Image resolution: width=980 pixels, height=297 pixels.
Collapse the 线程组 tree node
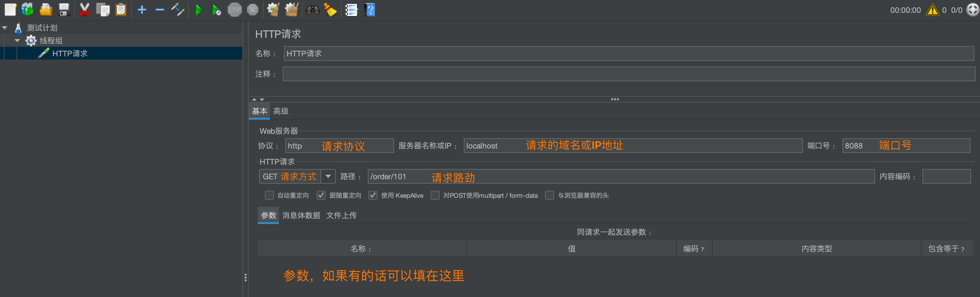click(x=18, y=40)
